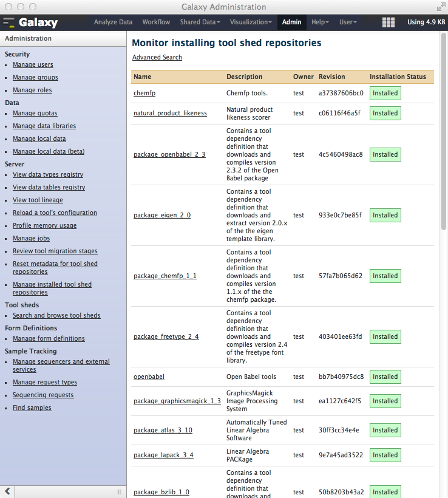Open the Sequencing requests link

coord(43,395)
